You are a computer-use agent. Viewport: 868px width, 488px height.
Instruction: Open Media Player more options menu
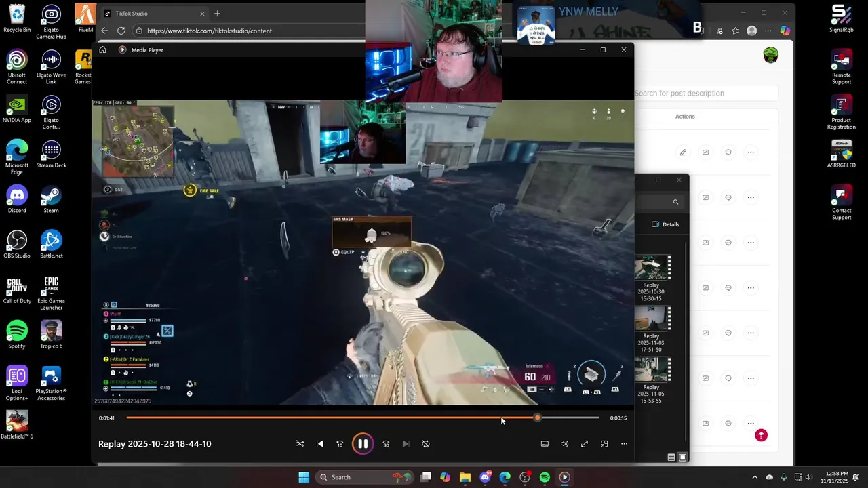coord(624,444)
